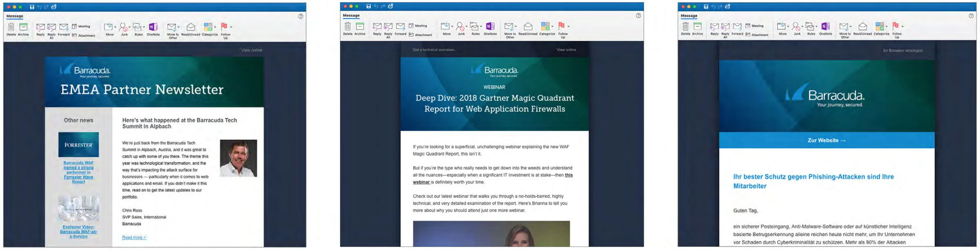Expand Follow Up dropdown in right window
This screenshot has height=250, width=980.
pos(902,27)
